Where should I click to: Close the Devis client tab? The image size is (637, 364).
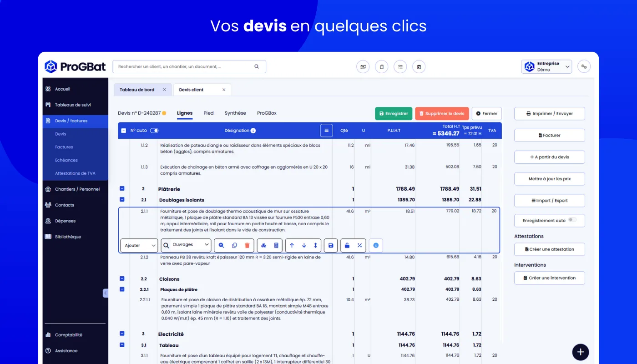(x=224, y=90)
